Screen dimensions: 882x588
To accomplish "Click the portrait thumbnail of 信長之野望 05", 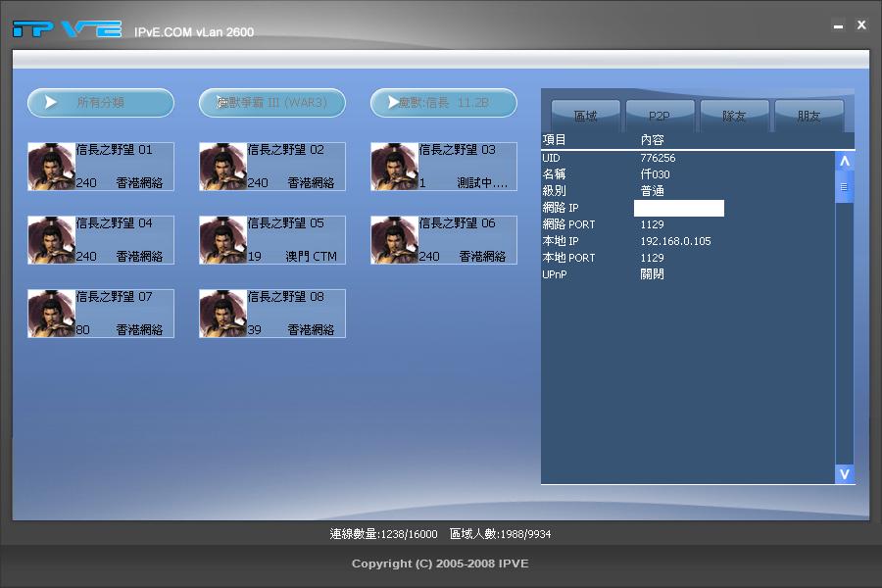I will [223, 240].
